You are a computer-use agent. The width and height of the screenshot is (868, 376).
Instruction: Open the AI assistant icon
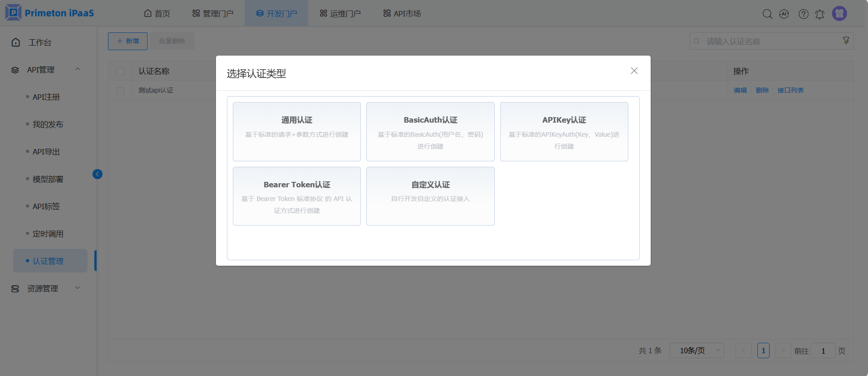click(x=784, y=14)
